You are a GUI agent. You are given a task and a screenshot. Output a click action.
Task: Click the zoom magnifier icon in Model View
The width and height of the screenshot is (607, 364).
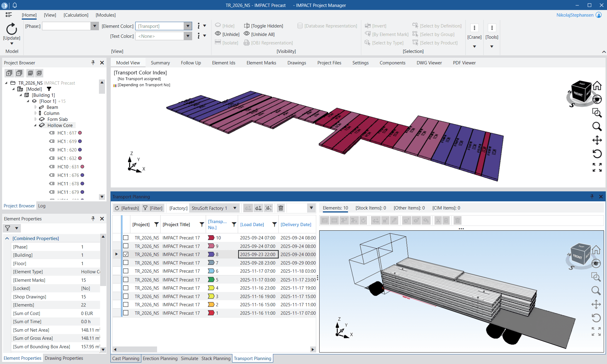[597, 126]
